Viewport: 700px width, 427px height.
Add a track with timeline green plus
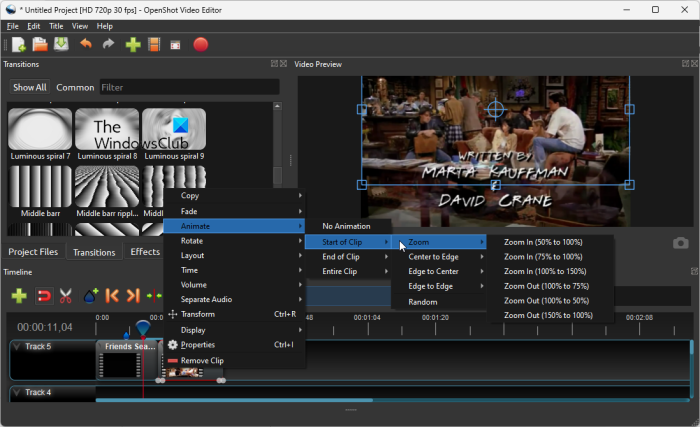tap(19, 296)
